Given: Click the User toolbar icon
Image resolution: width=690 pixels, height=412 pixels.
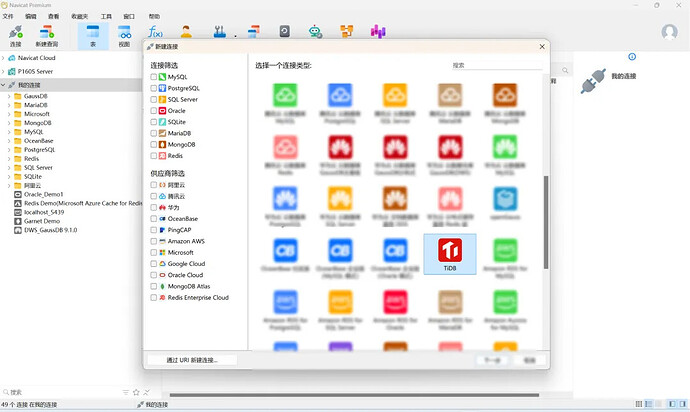Looking at the screenshot, I should click(x=186, y=32).
